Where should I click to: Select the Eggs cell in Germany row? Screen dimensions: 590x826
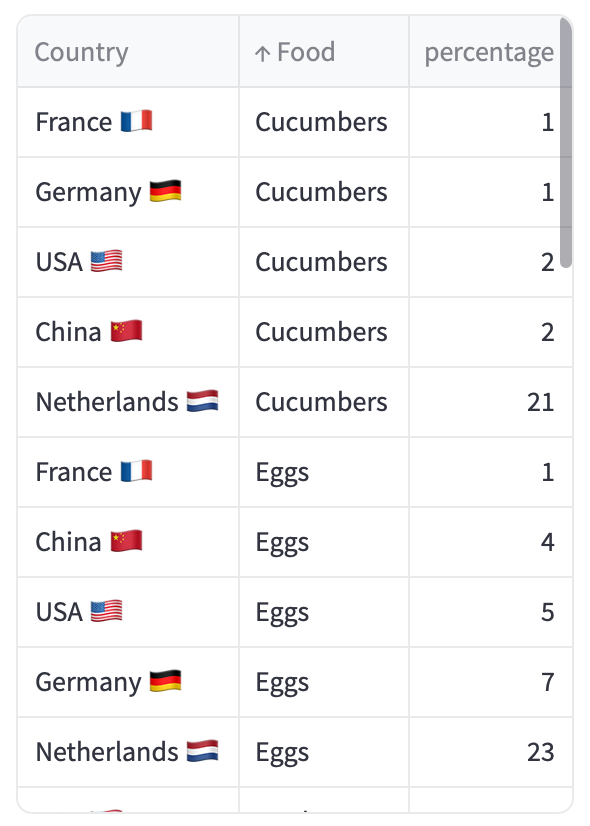[x=324, y=683]
